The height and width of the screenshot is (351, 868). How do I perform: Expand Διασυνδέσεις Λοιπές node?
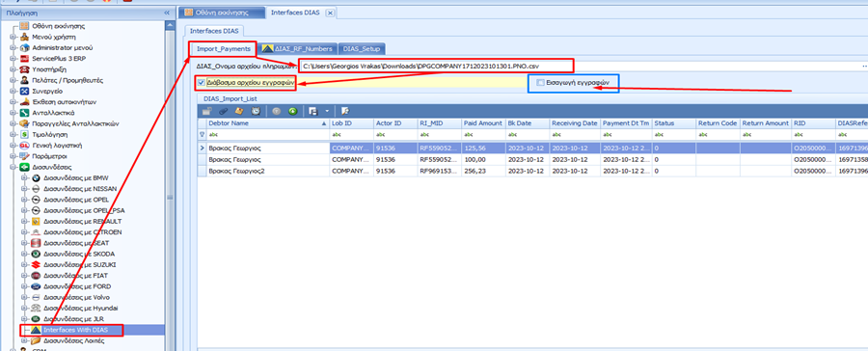[x=24, y=340]
